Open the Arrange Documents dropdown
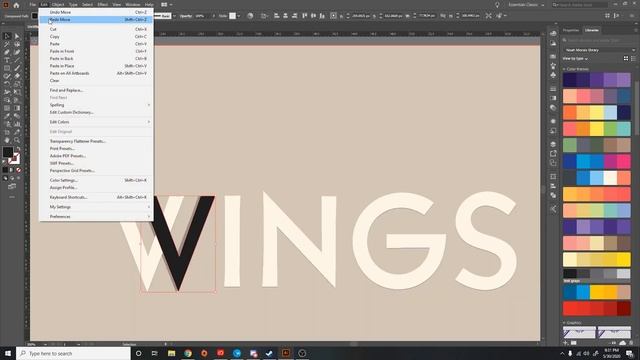 167,5
